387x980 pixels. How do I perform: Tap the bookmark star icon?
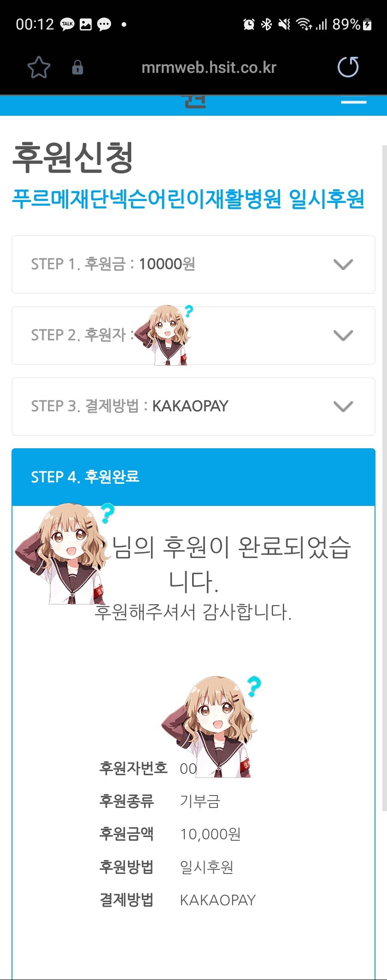(39, 67)
